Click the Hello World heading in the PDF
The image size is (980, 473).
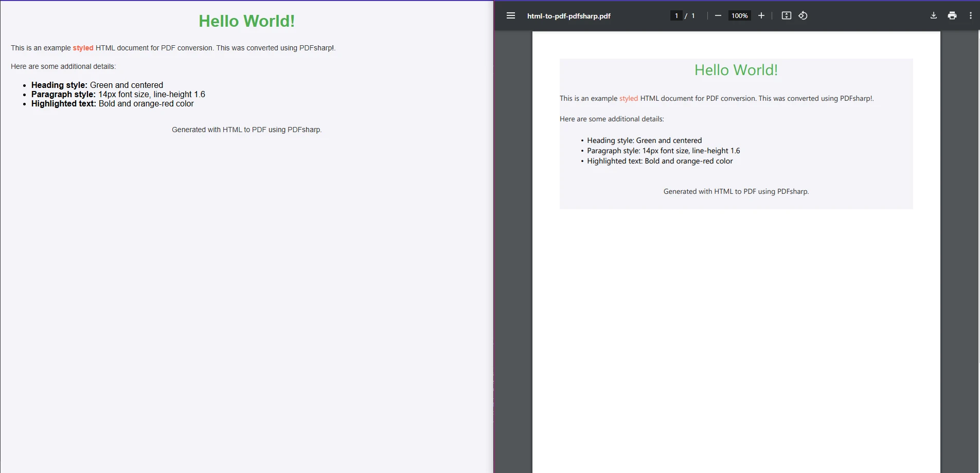(x=736, y=70)
